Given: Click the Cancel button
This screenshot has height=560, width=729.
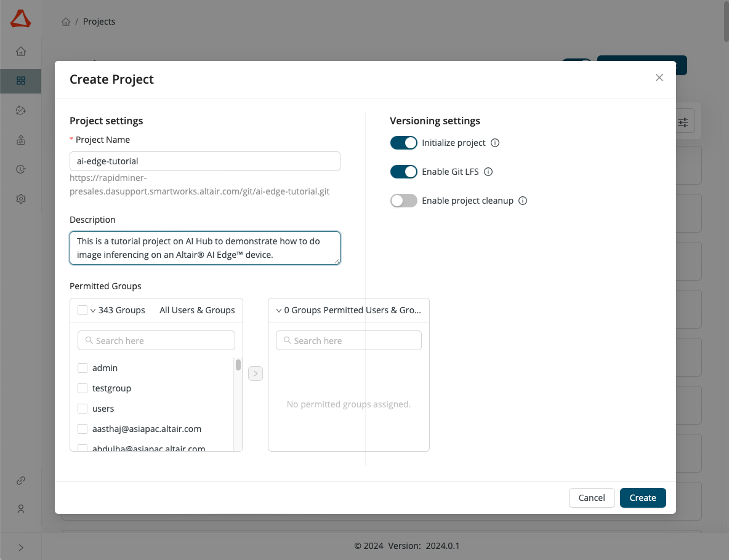Looking at the screenshot, I should [x=592, y=498].
